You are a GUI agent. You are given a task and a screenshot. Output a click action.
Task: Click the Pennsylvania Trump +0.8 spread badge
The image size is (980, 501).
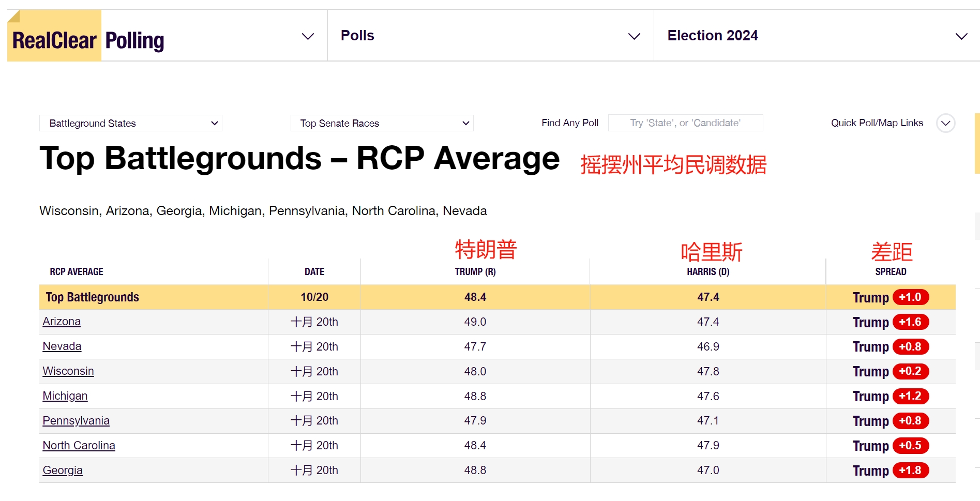point(911,421)
